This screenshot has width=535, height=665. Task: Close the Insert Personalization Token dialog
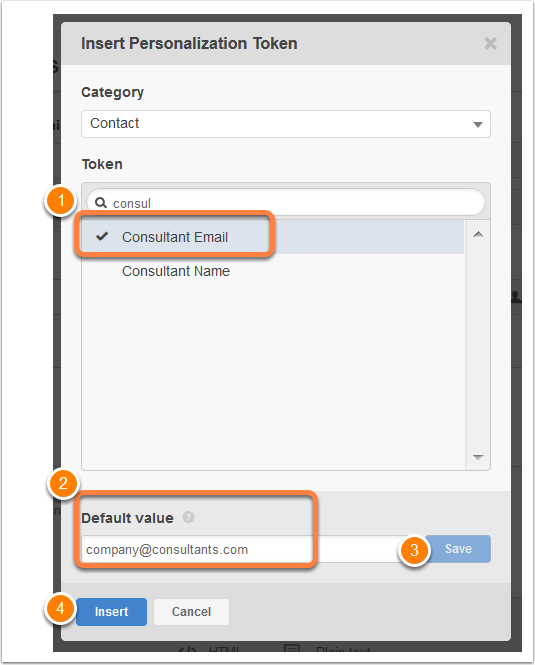pos(490,43)
